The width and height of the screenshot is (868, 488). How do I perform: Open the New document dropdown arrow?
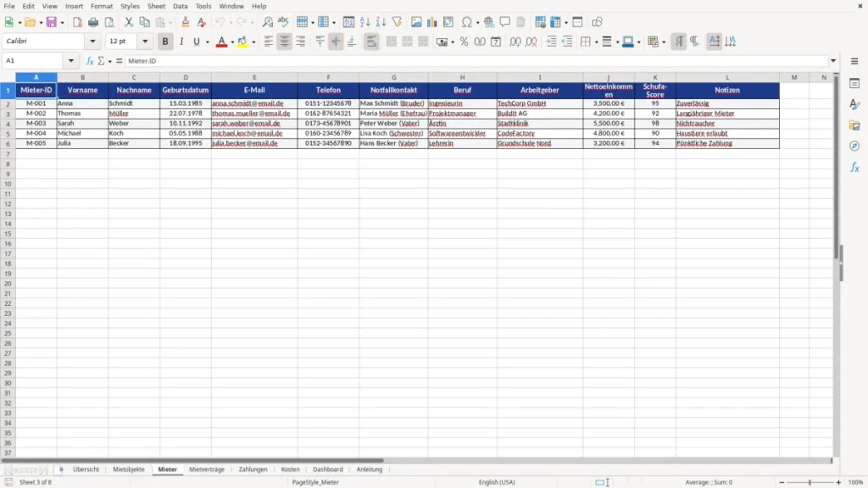(x=19, y=23)
